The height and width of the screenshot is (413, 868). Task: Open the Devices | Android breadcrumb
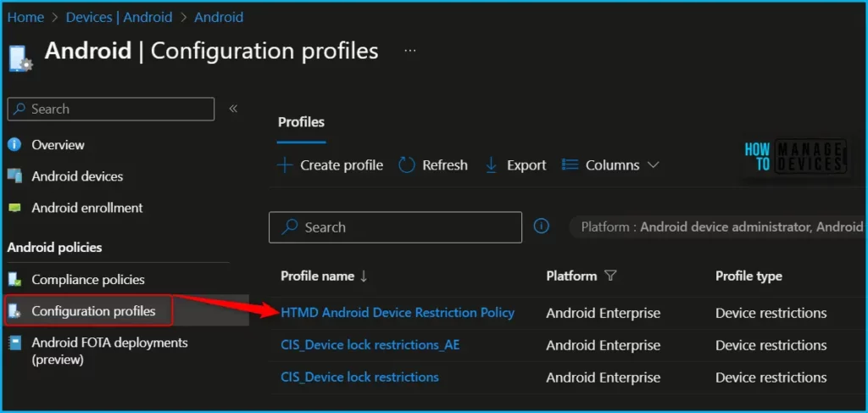coord(119,17)
